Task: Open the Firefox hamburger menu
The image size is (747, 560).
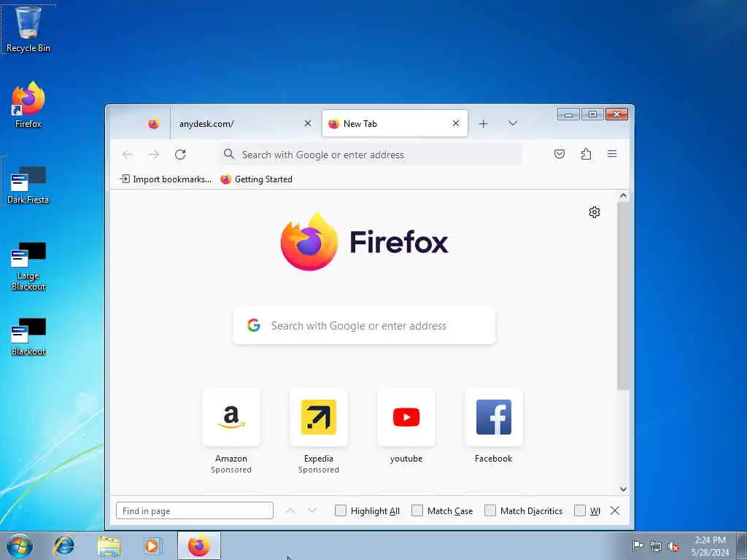Action: point(612,154)
